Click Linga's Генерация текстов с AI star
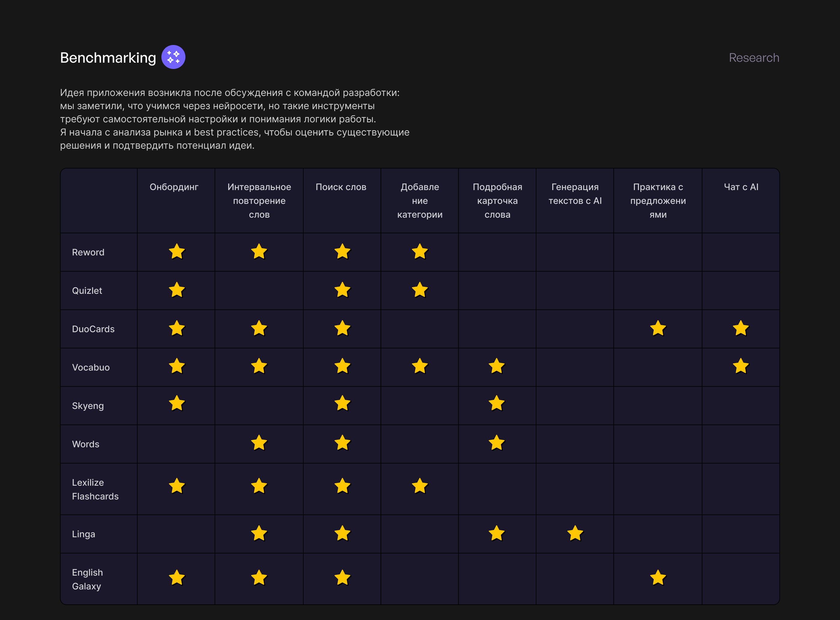This screenshot has height=620, width=840. coord(575,533)
